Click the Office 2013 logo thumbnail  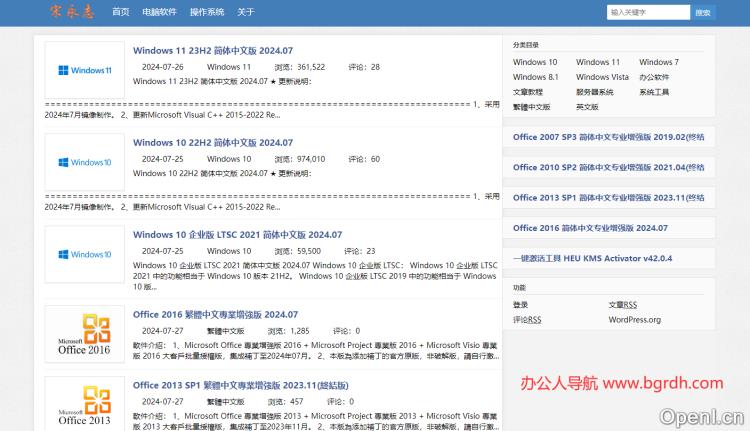tap(85, 405)
